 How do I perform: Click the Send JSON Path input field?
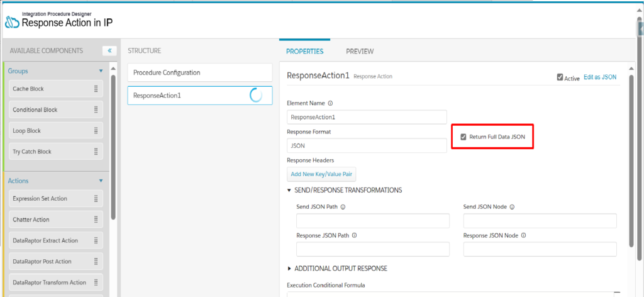point(373,221)
